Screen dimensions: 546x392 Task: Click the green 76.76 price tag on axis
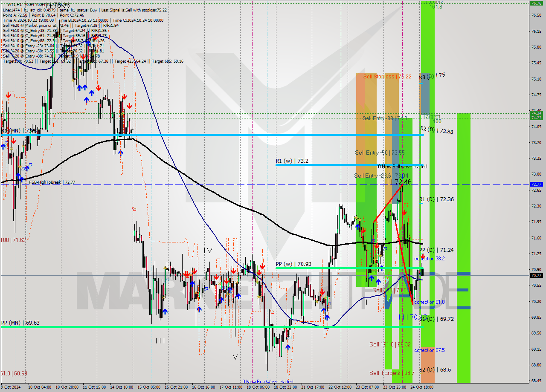click(x=536, y=3)
